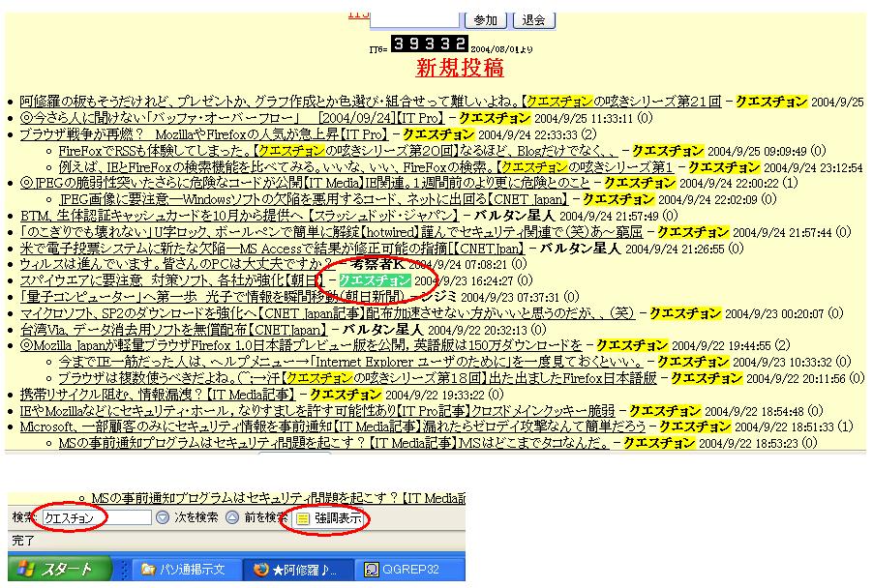Open reply FireFoxでRSSも体験してしまった
873x588 pixels.
click(x=338, y=151)
